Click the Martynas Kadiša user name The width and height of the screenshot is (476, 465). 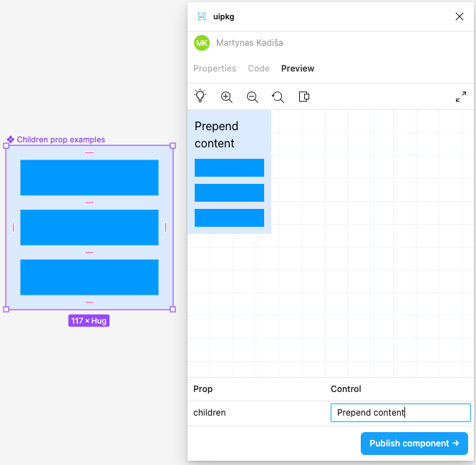[249, 43]
